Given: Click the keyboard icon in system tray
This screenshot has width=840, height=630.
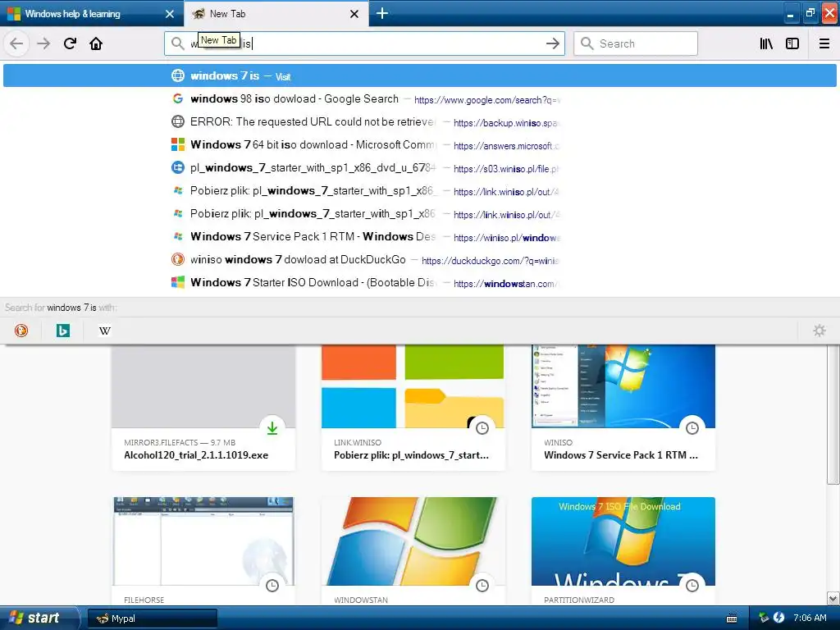Looking at the screenshot, I should [732, 619].
